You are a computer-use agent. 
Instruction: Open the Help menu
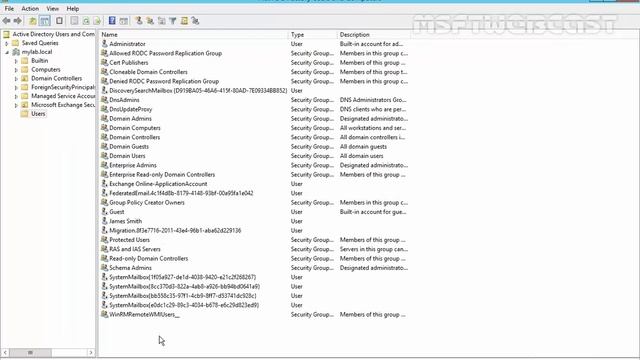click(x=73, y=9)
